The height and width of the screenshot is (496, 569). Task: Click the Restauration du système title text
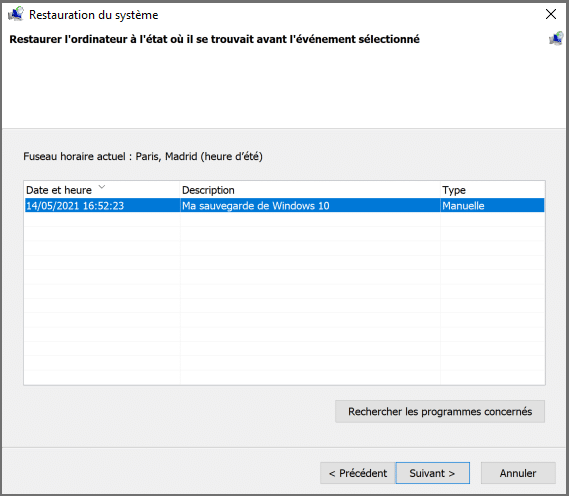[94, 15]
